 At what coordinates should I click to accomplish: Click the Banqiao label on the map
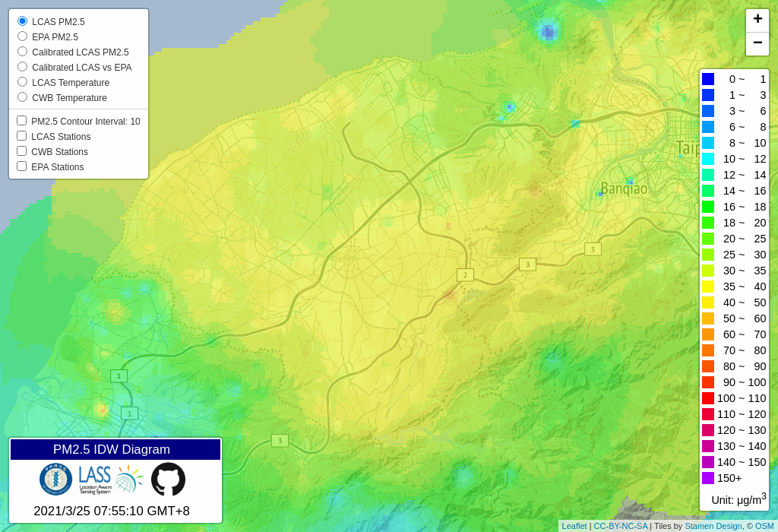(624, 188)
